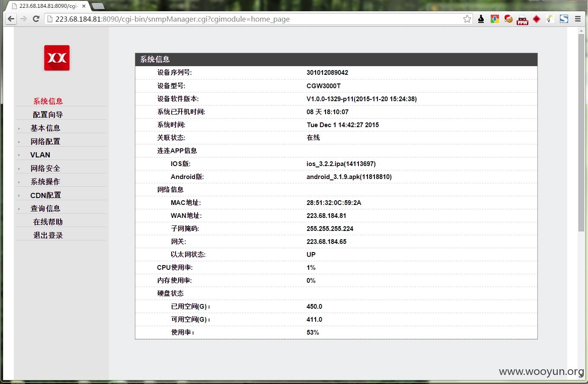
Task: Click the gateway value 223.68.184.65
Action: 326,241
